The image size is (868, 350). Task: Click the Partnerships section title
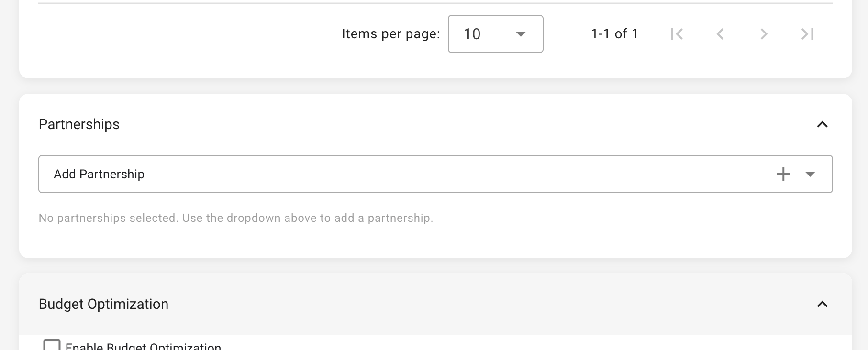(79, 124)
